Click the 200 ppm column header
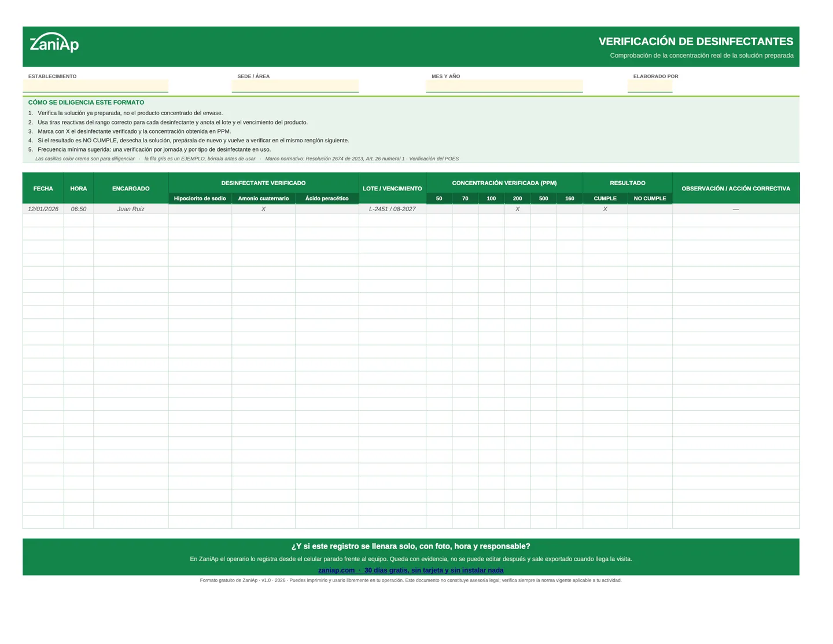Screen dimensions: 833x644 tap(518, 198)
